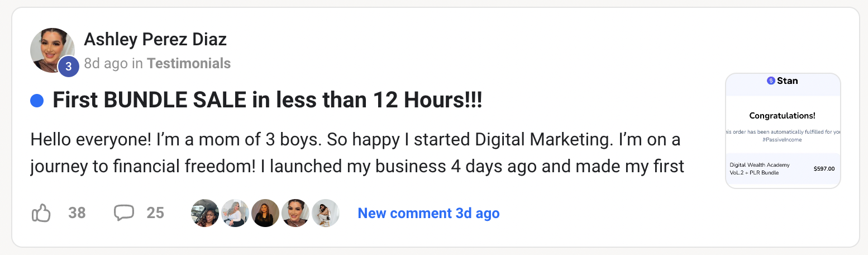Open the third commenter's avatar
Screen dimensions: 868x255
click(x=265, y=213)
